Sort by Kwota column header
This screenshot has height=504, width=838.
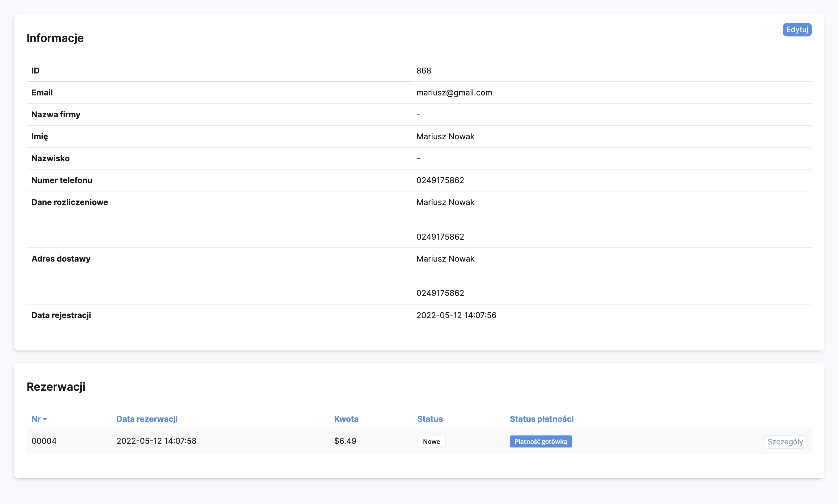(x=346, y=419)
